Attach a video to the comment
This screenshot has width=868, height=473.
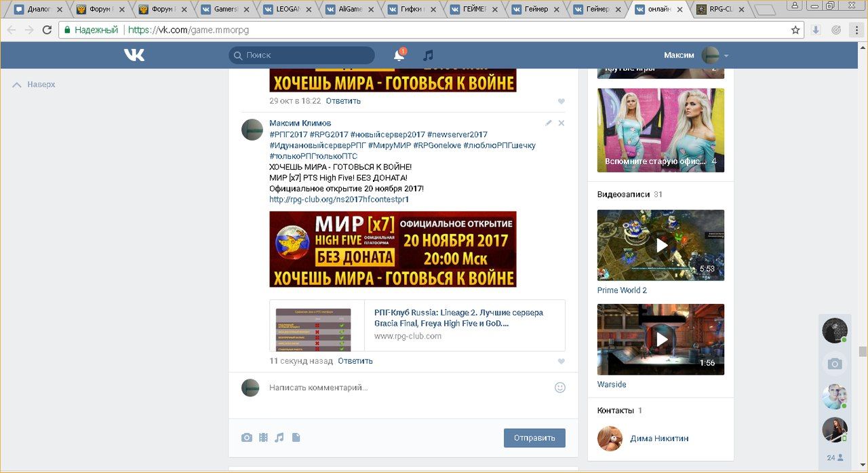point(263,438)
